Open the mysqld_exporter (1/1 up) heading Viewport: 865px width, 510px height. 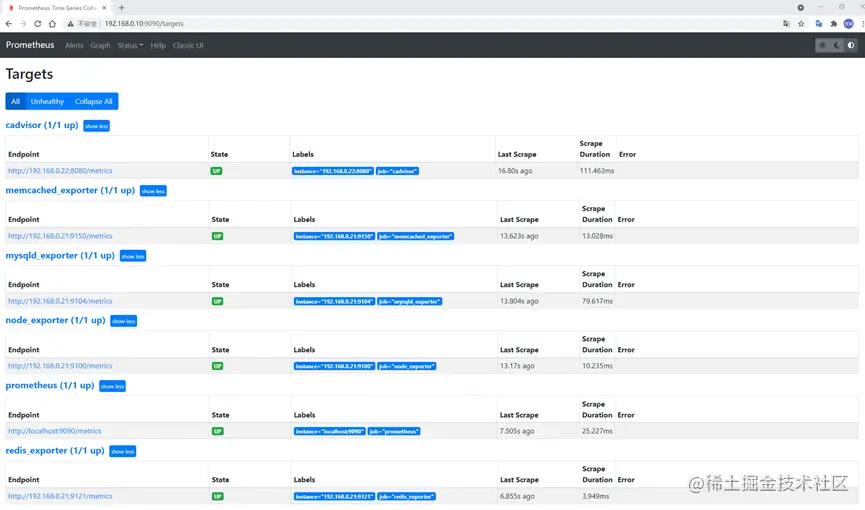[x=60, y=255]
